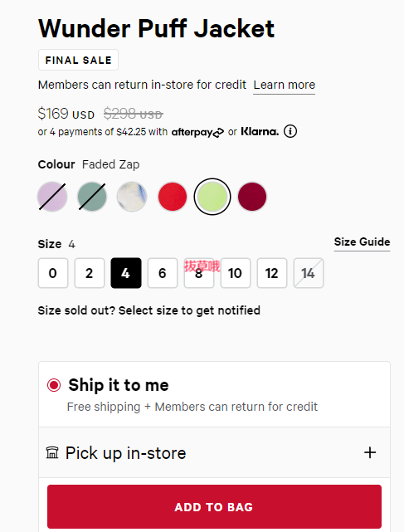Choose the white marbled print swatch
This screenshot has width=404, height=532.
click(x=132, y=197)
